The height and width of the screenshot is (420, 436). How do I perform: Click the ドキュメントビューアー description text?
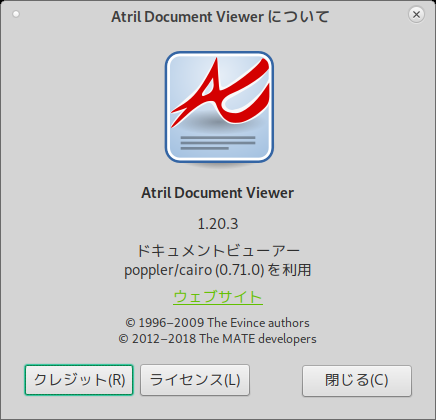(218, 251)
